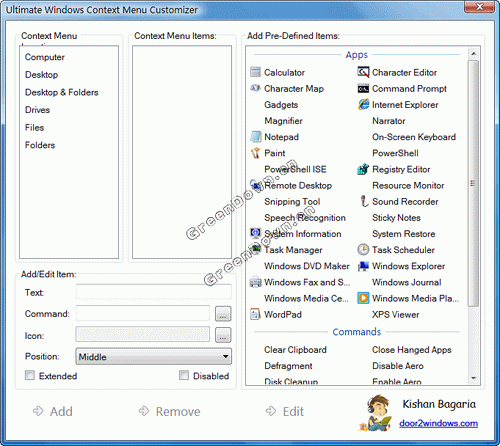500x446 pixels.
Task: Browse for an Icon file
Action: coord(223,335)
